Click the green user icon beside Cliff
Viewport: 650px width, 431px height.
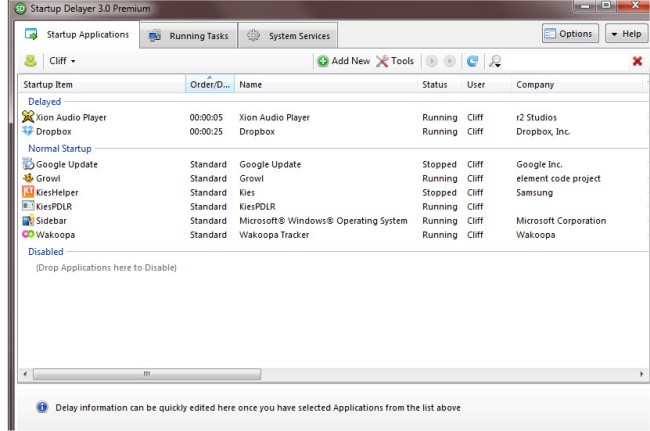tap(30, 61)
